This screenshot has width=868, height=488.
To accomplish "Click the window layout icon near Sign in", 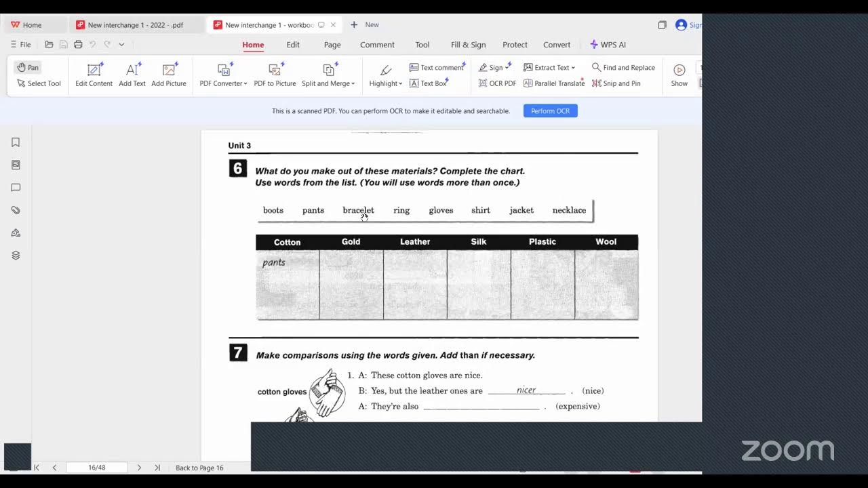I will tap(662, 25).
